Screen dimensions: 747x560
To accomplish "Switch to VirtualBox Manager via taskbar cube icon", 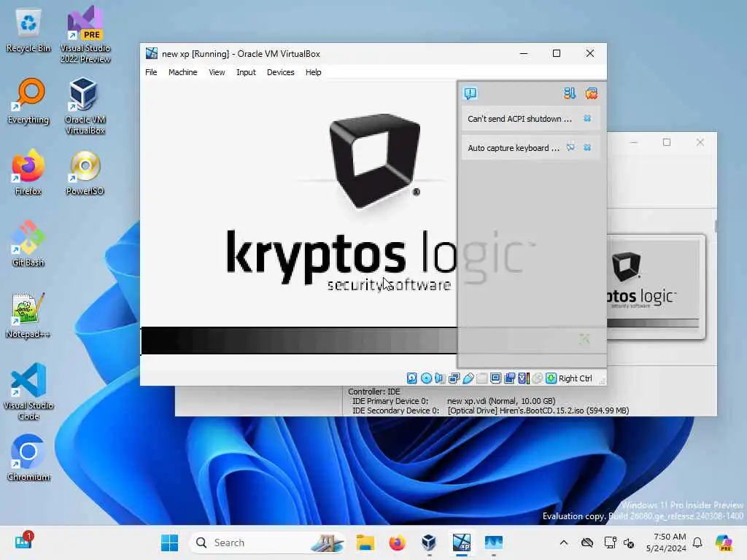I will 429,542.
